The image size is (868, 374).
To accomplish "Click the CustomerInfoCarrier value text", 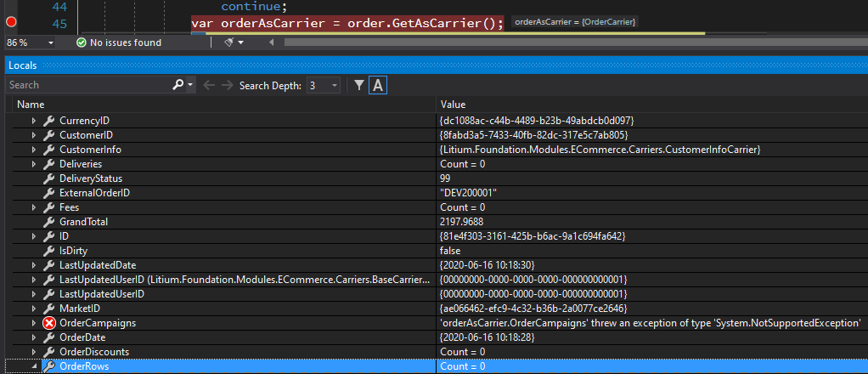I will [x=600, y=150].
